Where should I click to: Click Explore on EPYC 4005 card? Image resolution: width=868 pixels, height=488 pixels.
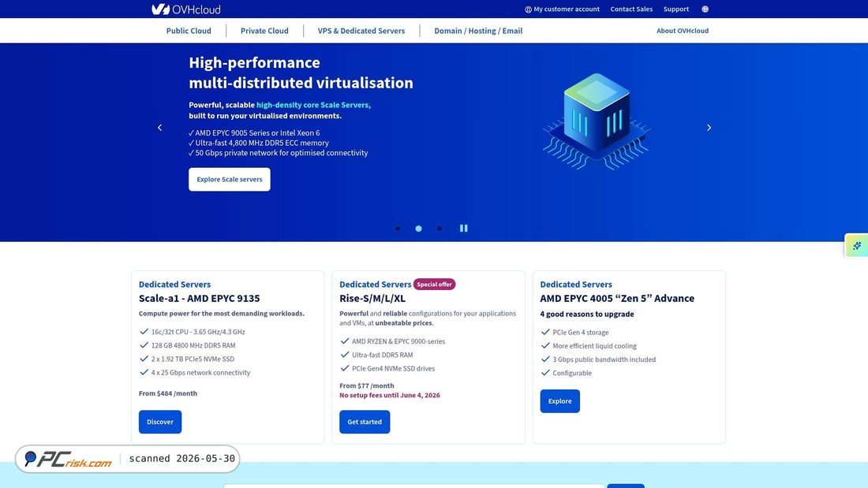tap(559, 401)
